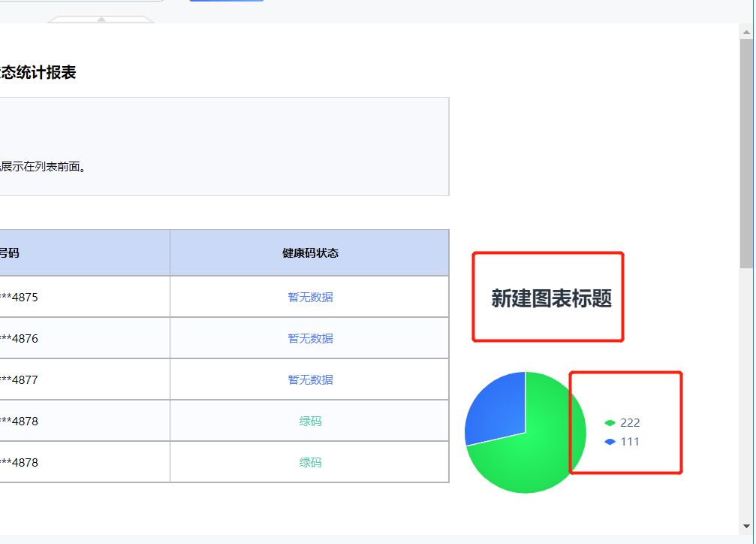Click 绿码 in the last table row
This screenshot has height=544, width=756.
point(310,462)
